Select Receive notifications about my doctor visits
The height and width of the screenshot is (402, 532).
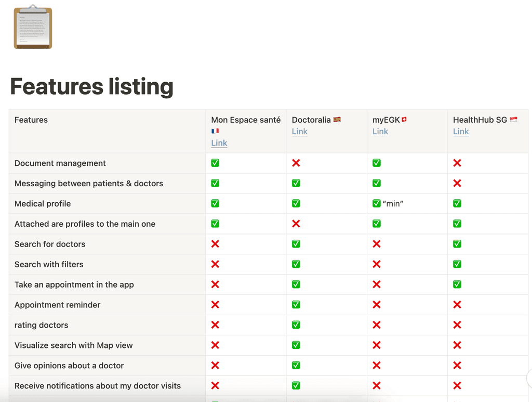pyautogui.click(x=107, y=386)
